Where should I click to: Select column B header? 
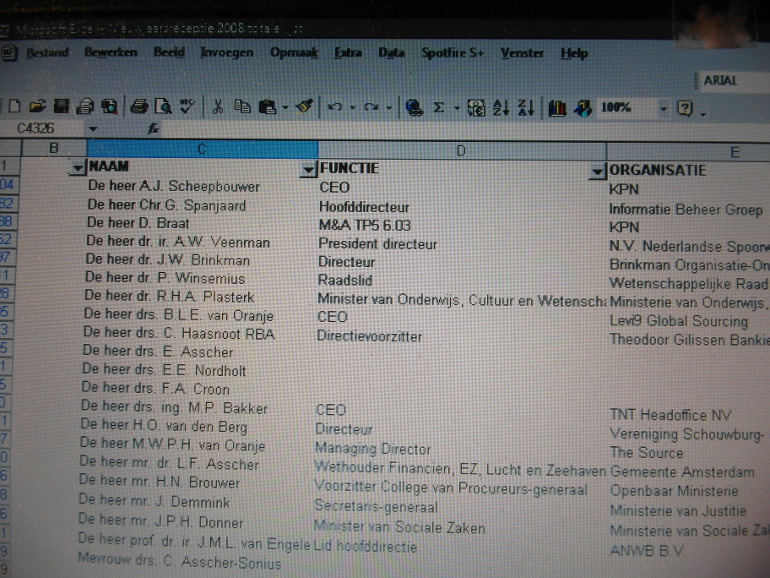[x=54, y=148]
